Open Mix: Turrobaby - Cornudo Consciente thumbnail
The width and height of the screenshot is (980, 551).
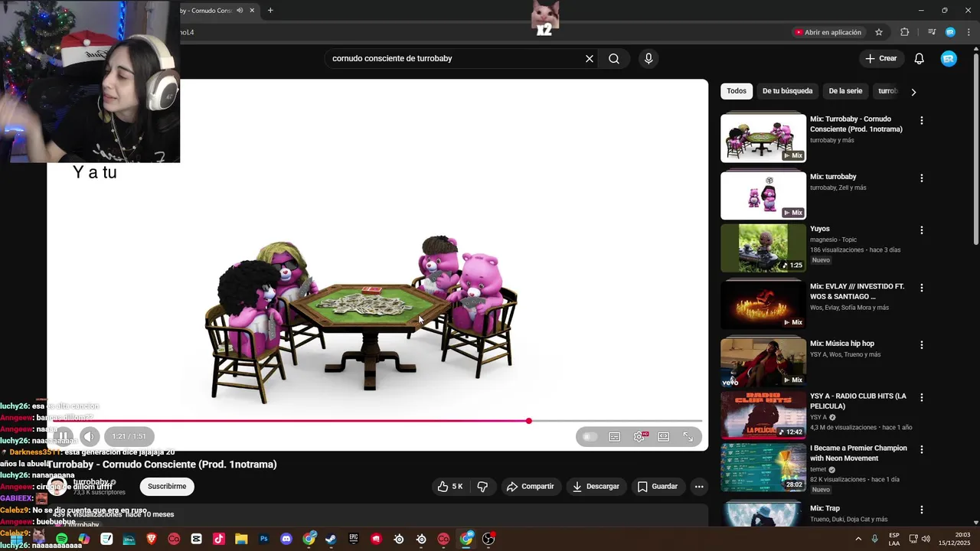coord(763,138)
